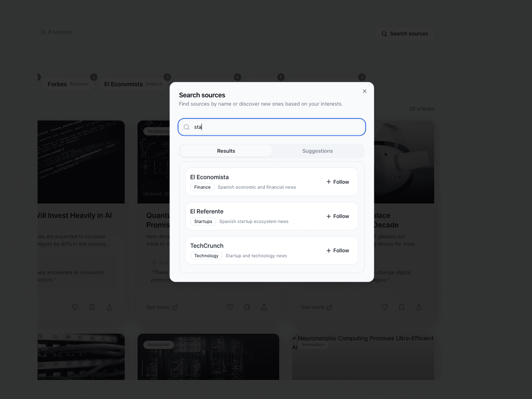The image size is (532, 399).
Task: Bookmark the AR glasses article
Action: coord(401,307)
